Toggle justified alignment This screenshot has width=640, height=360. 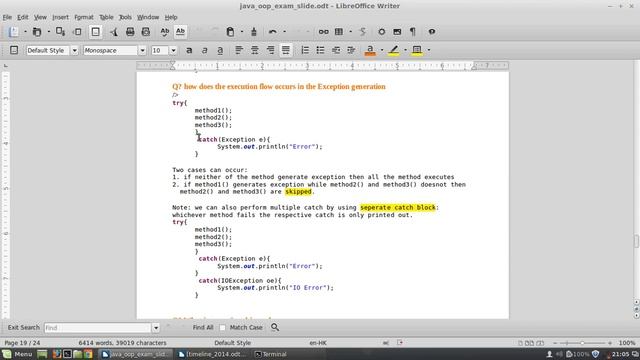286,50
